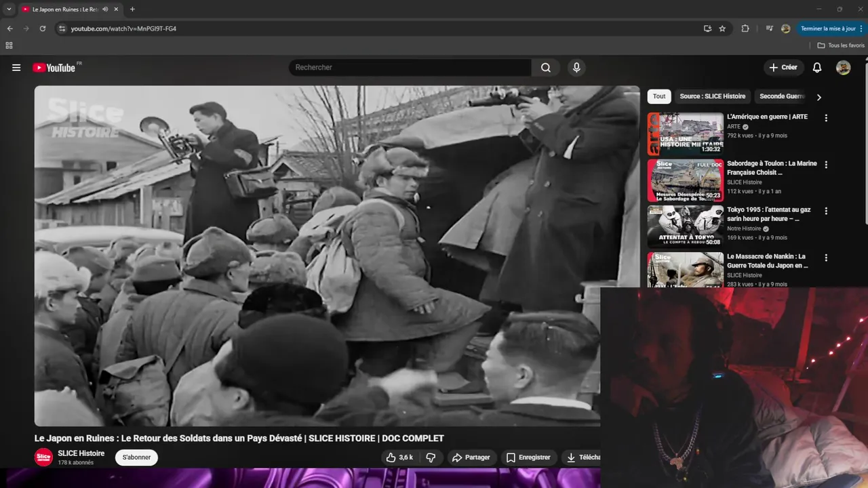Open Le Massacre de Nankin video title

[767, 261]
